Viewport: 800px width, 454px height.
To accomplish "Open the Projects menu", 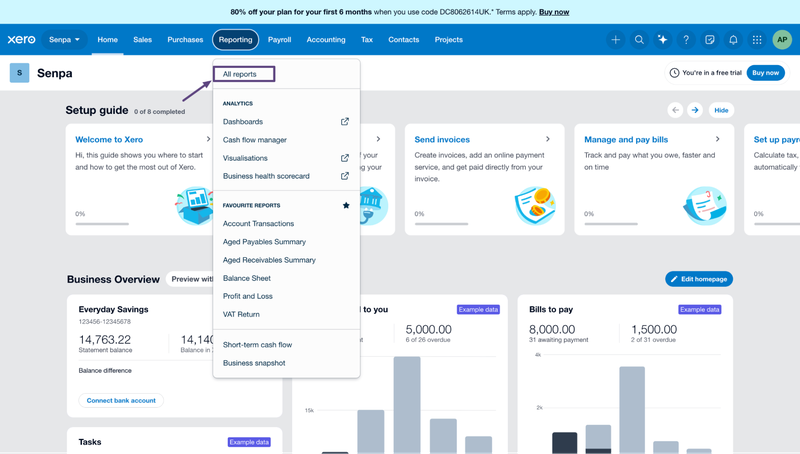I will (x=448, y=39).
